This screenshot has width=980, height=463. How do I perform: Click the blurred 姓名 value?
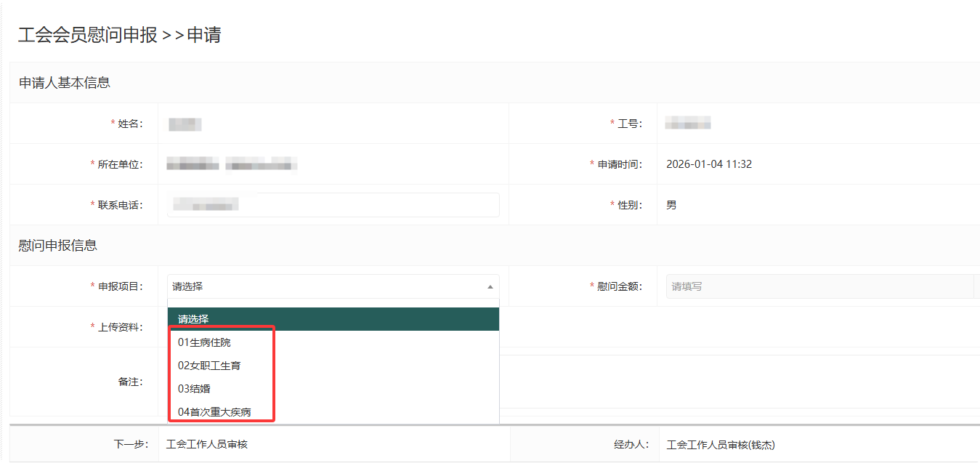(x=185, y=124)
